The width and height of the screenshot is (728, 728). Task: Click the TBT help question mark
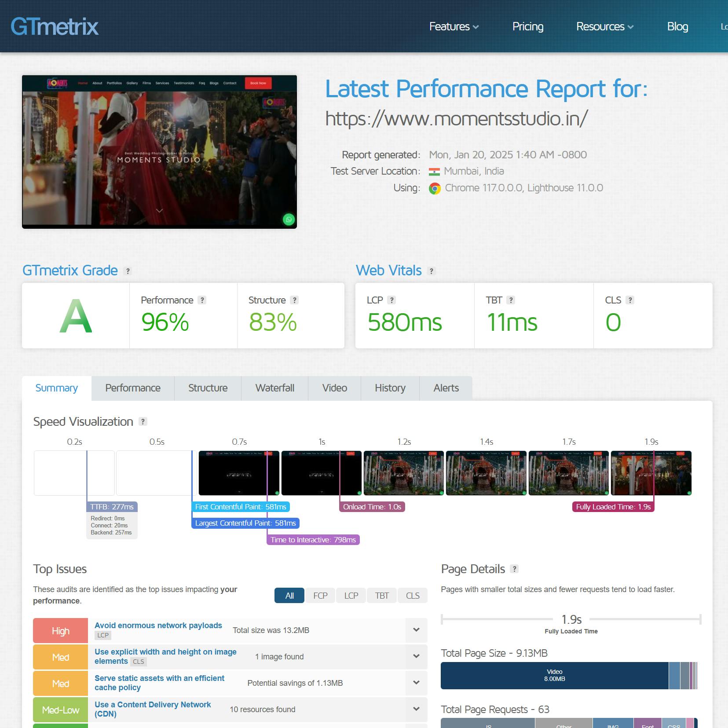click(x=511, y=300)
